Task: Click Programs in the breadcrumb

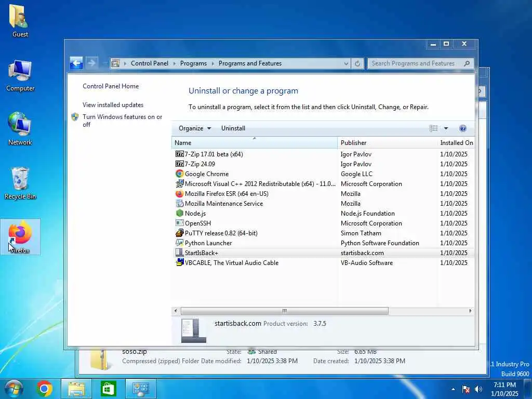Action: [x=193, y=63]
